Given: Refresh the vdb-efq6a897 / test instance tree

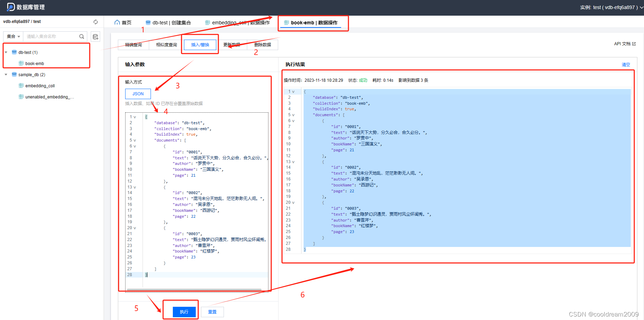Looking at the screenshot, I should click(x=96, y=22).
